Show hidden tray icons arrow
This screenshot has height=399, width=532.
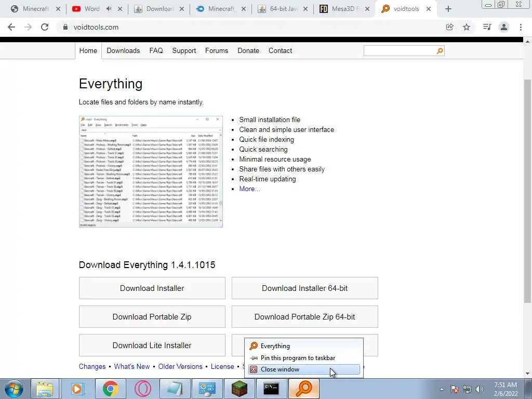[x=442, y=389]
